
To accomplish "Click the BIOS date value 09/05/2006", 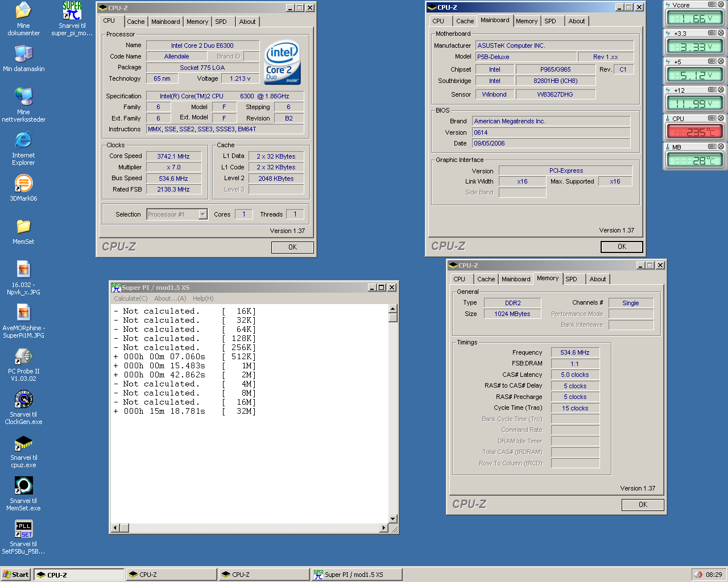I will (551, 143).
